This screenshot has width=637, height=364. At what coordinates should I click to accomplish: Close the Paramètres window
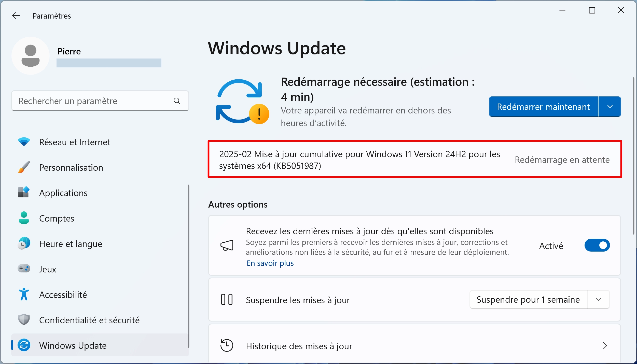click(x=621, y=10)
